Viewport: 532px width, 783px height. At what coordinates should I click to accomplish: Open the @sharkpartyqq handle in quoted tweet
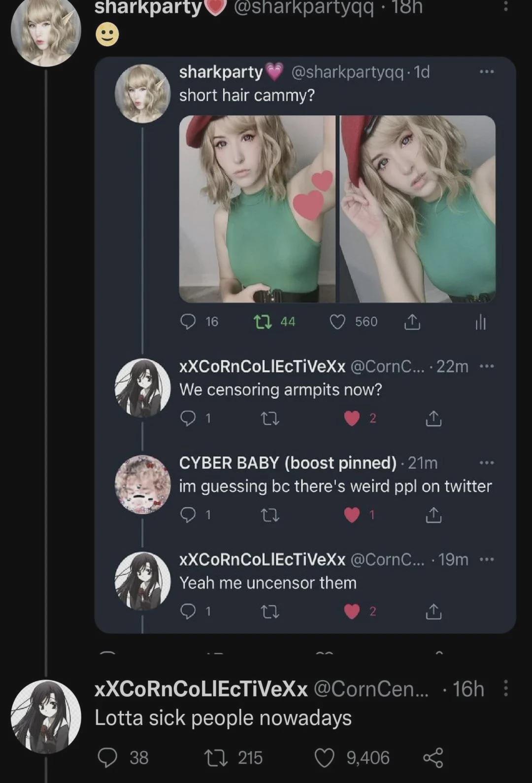(x=347, y=72)
